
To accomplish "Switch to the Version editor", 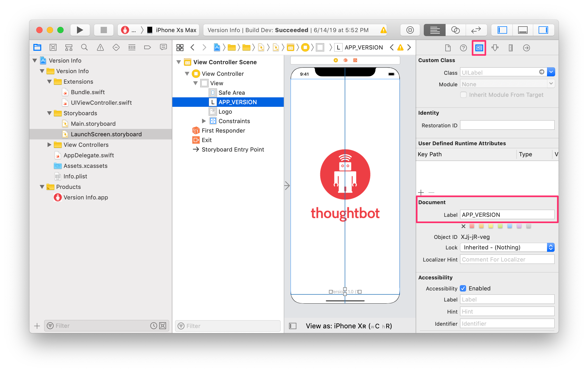I will tap(476, 30).
